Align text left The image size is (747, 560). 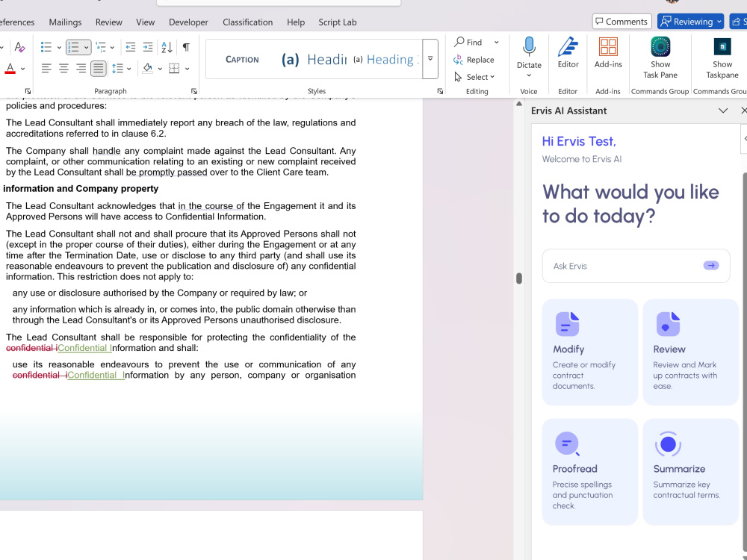46,69
